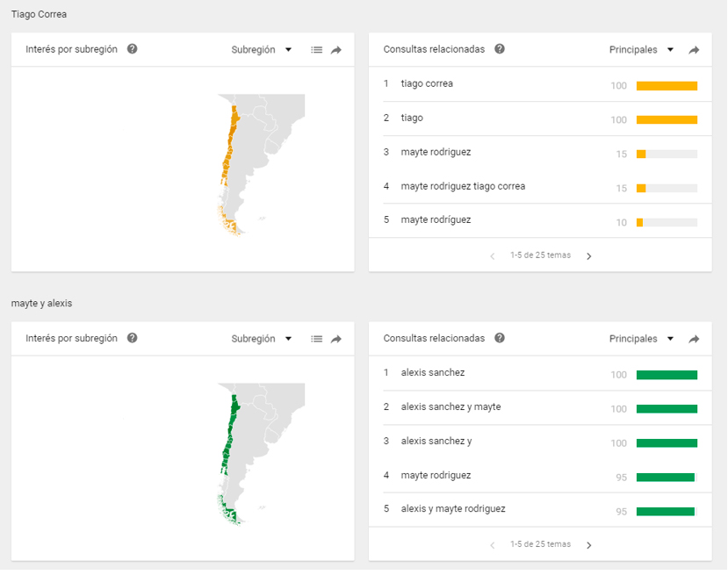Open the 'mayte rodriguez tiago correa' query

pos(463,186)
